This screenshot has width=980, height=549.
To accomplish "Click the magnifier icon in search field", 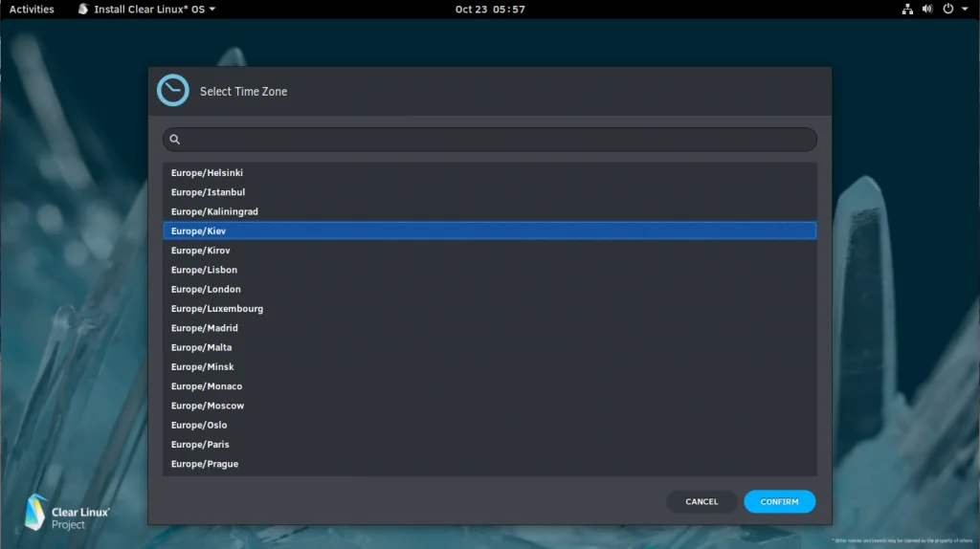I will pyautogui.click(x=175, y=140).
